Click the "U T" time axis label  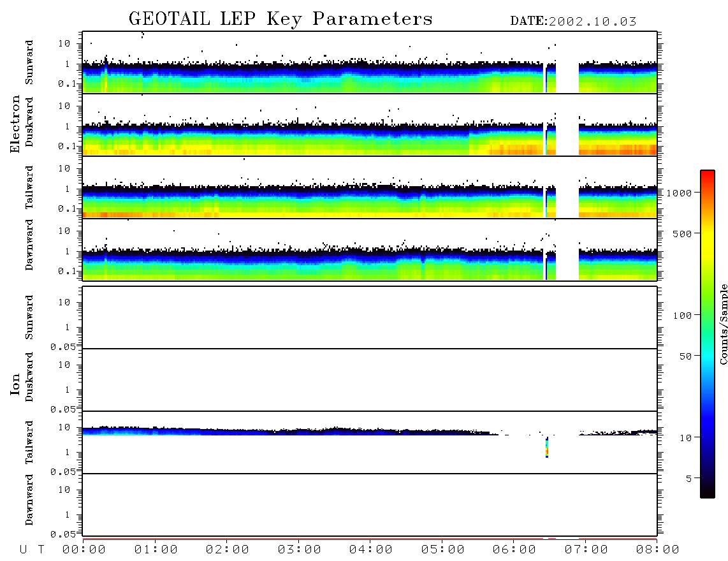(x=32, y=550)
